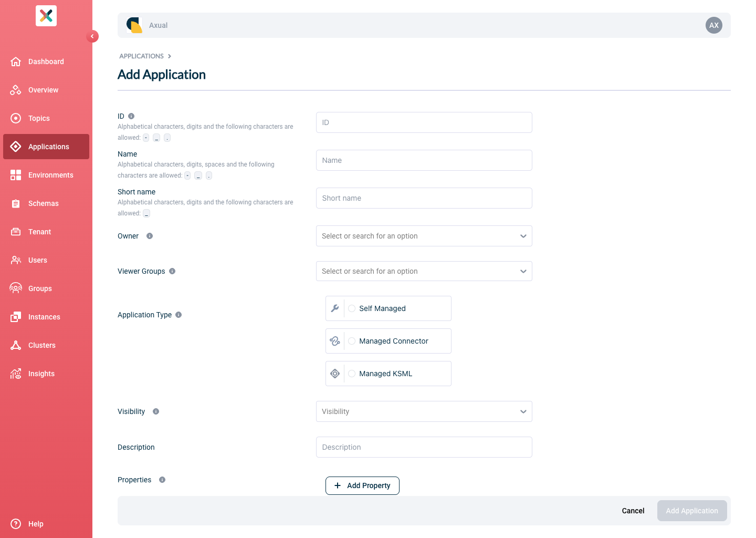
Task: Open the AX user avatar menu
Action: [714, 25]
